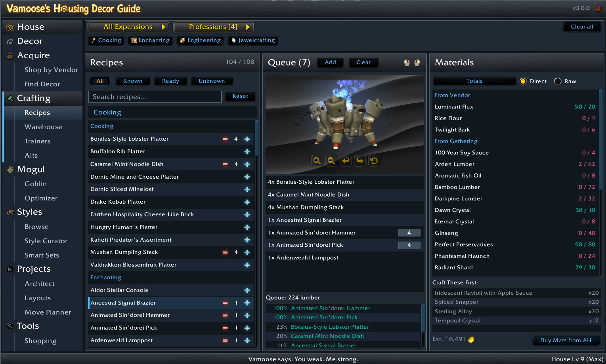Toggle the Engineering profession filter
606x364 pixels.
[x=200, y=40]
